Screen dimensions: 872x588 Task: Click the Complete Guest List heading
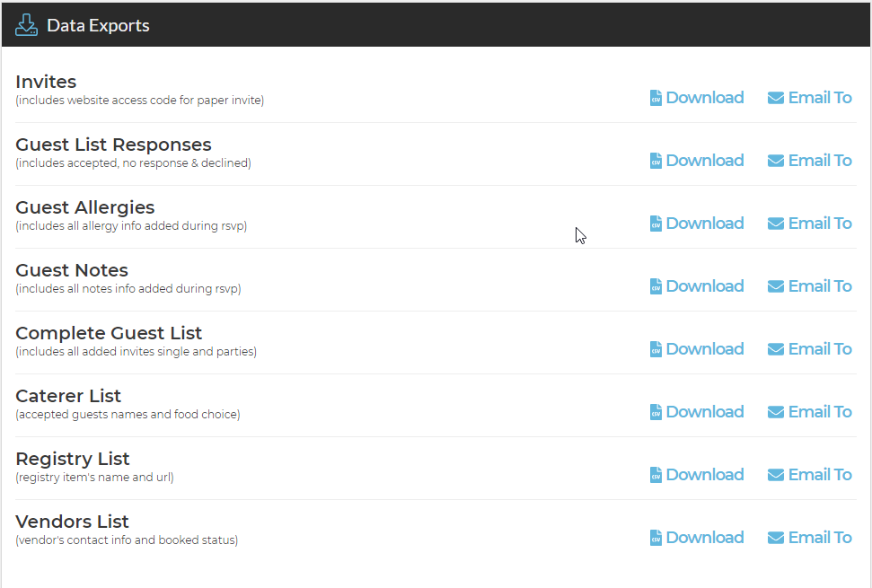[x=109, y=333]
